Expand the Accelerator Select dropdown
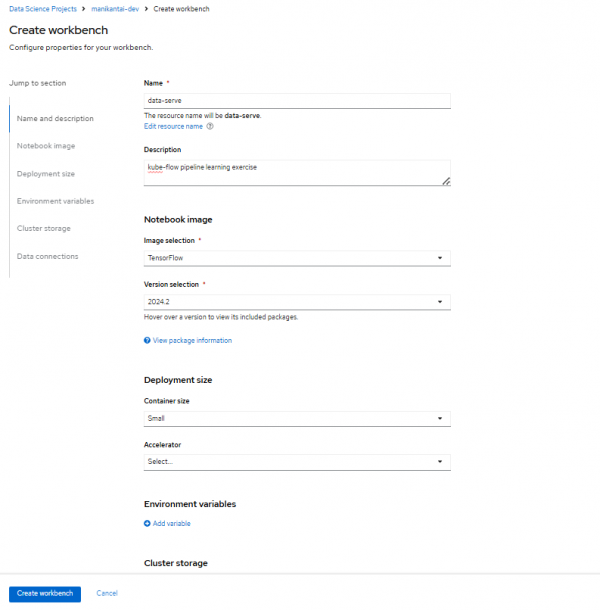The image size is (600, 610). coord(297,462)
